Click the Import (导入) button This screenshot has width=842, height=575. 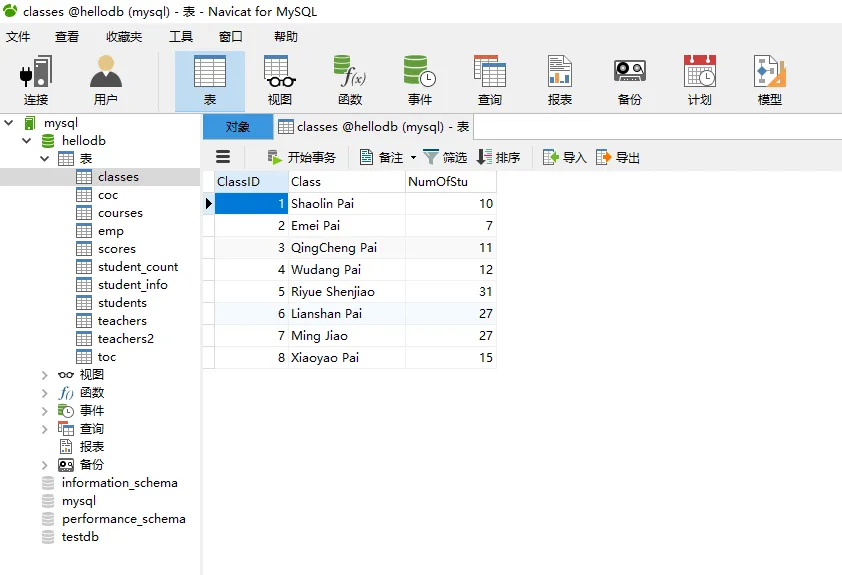pyautogui.click(x=564, y=157)
